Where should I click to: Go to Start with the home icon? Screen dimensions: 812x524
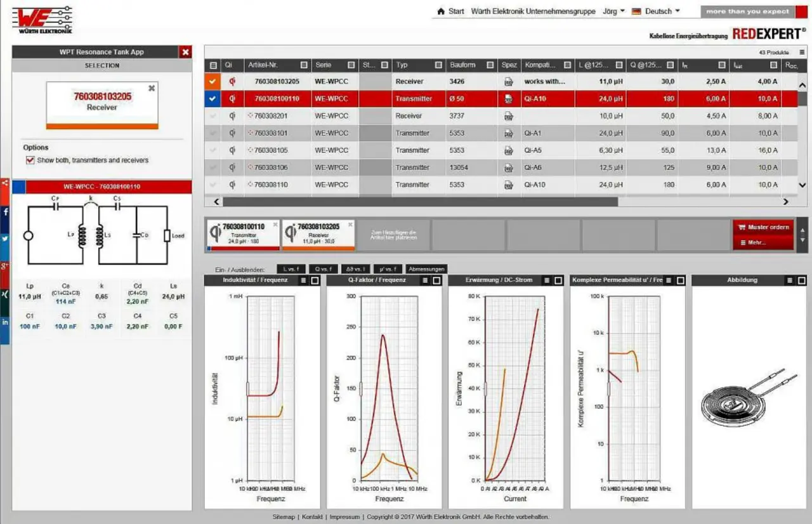441,11
